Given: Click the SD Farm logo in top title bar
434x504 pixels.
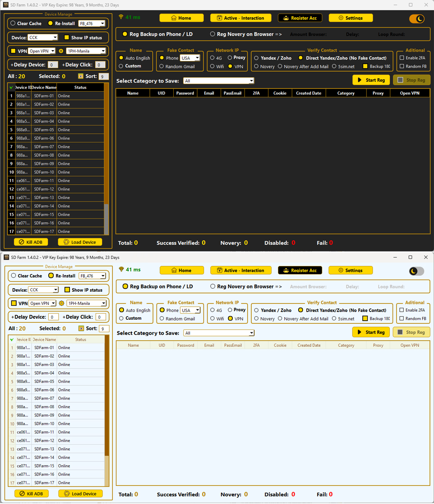Looking at the screenshot, I should [6, 5].
